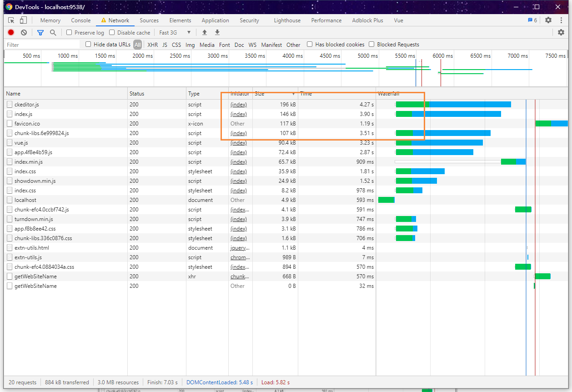Click file icon beside vue.js
572x392 pixels.
(10, 143)
